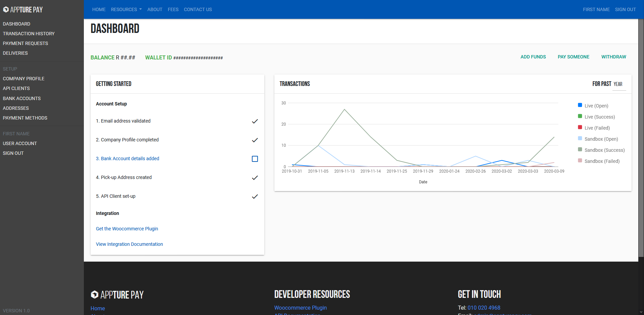Click the page vertical scrollbar thumb
Viewport: 644px width, 315px height.
(x=641, y=138)
